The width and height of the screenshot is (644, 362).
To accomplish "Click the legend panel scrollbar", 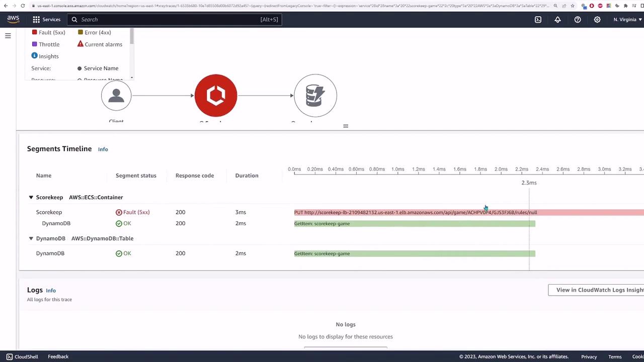I will 132,36.
